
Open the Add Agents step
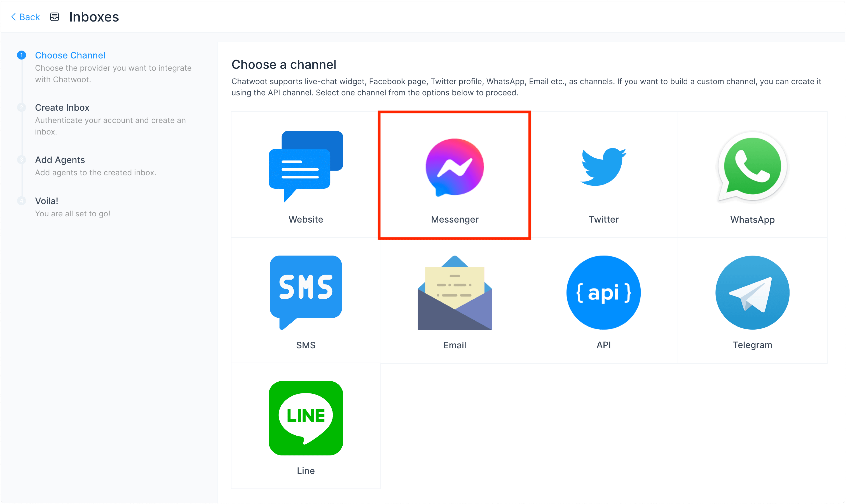coord(60,160)
